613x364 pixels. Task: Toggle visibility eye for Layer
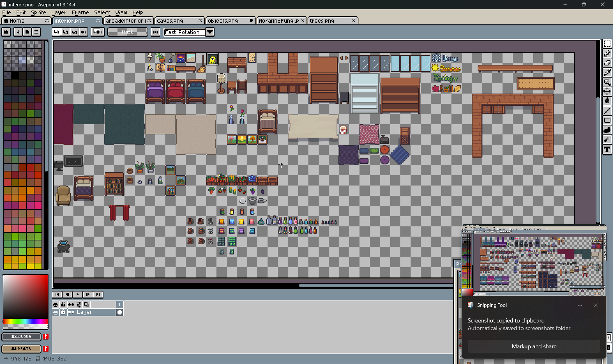[56, 312]
